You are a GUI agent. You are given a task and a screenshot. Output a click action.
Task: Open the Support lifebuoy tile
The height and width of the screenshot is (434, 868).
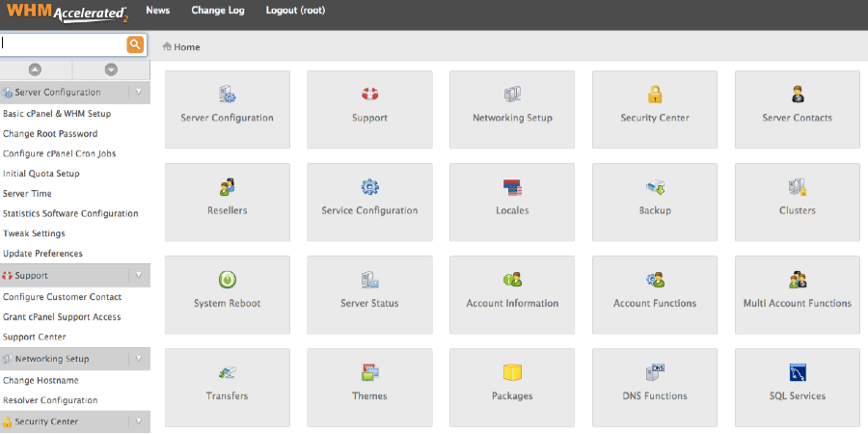click(x=369, y=109)
